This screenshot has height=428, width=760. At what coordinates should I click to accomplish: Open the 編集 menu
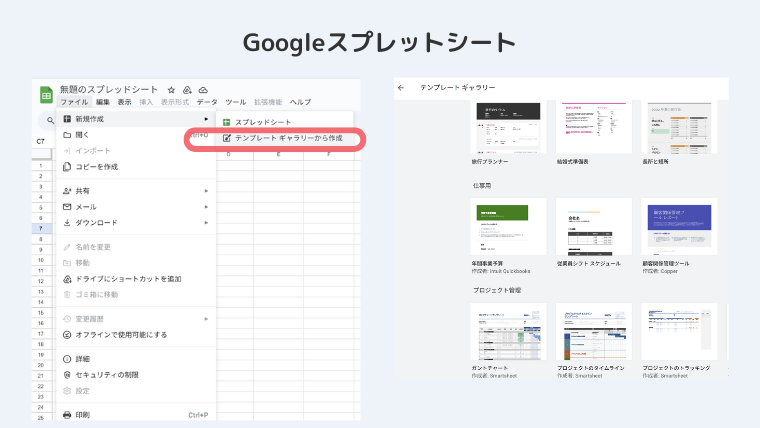coord(103,102)
